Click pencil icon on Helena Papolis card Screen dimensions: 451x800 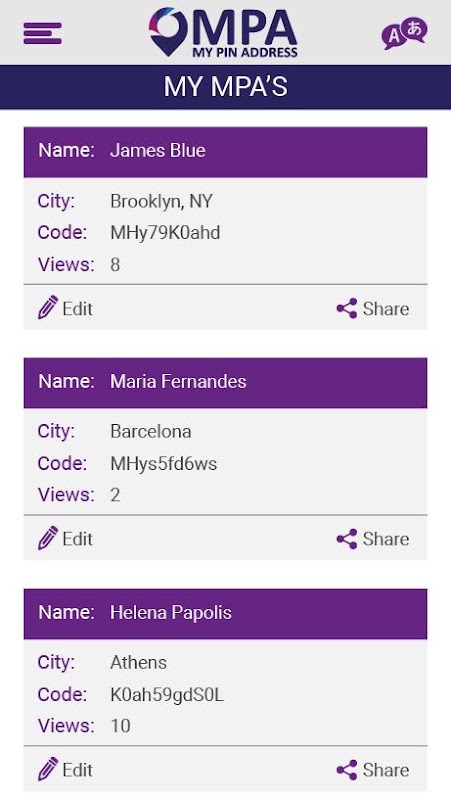point(48,769)
